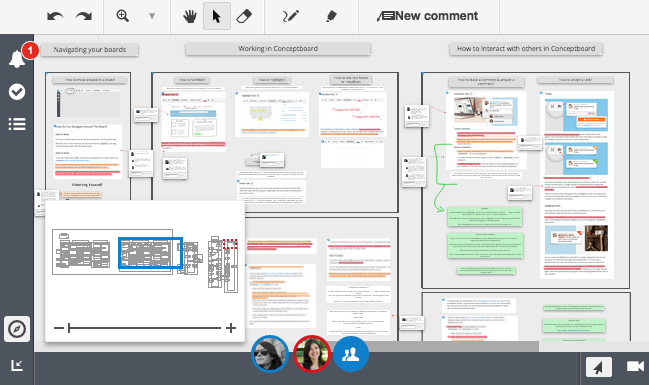Screen dimensions: 649x385
Task: Zoom in with minimap plus button
Action: (x=231, y=328)
